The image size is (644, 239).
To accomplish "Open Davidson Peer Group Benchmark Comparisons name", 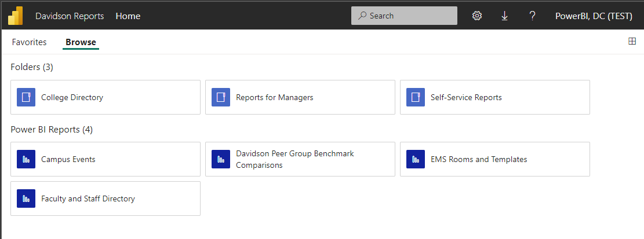I will click(295, 160).
